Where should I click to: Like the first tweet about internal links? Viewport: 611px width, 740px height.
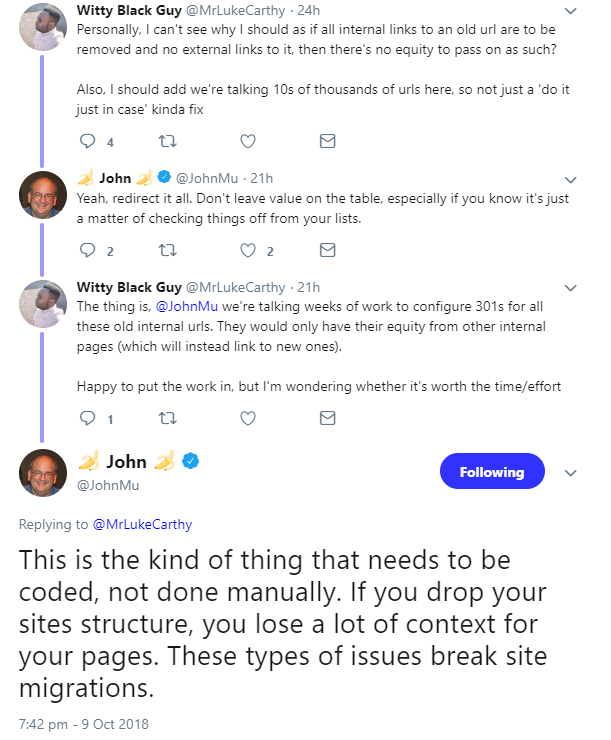247,141
